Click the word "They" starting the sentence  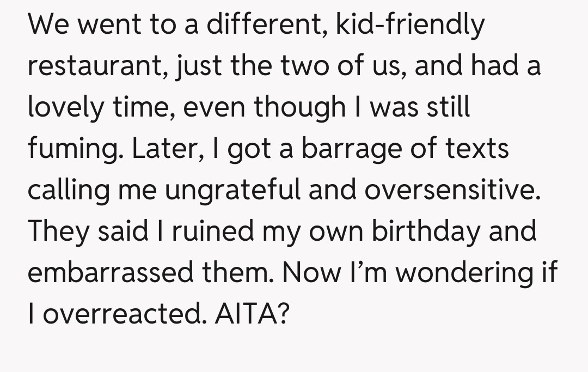(58, 231)
